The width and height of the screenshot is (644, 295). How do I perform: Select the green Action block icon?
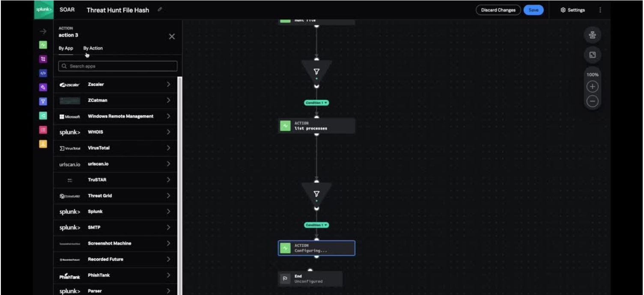43,45
